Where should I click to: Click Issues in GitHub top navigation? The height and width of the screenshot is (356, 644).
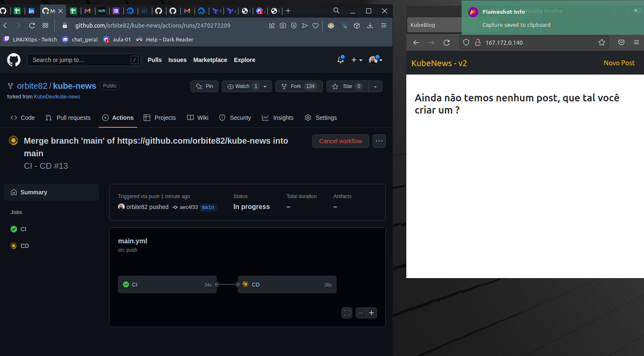point(177,60)
